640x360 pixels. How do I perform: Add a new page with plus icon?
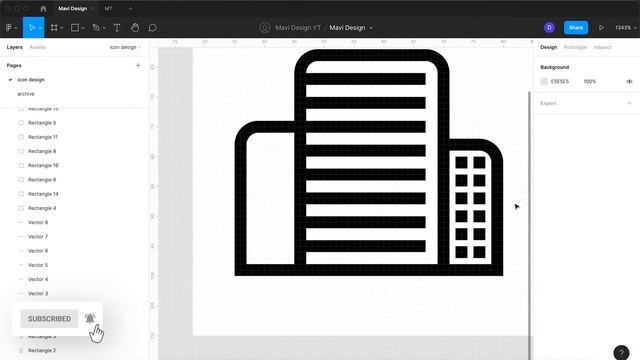click(138, 65)
